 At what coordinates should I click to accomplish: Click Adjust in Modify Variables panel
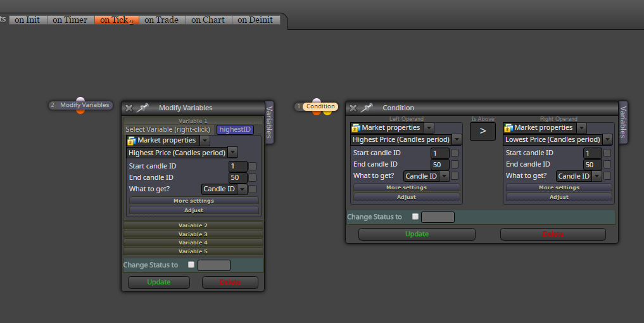tap(194, 210)
